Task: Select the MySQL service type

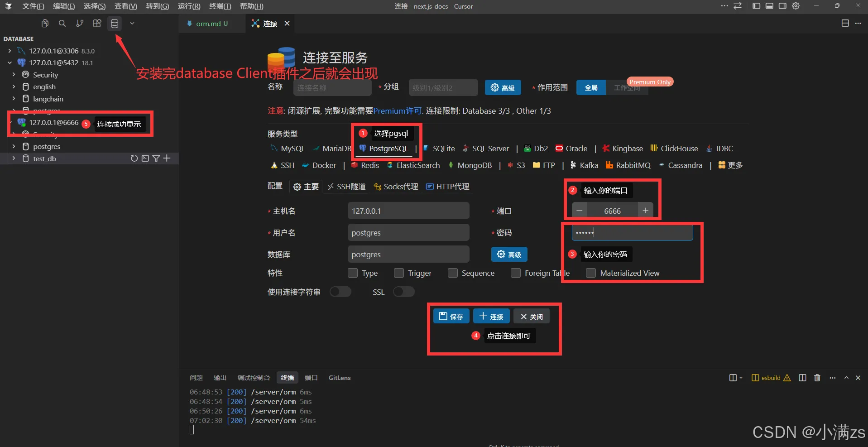Action: pos(288,149)
